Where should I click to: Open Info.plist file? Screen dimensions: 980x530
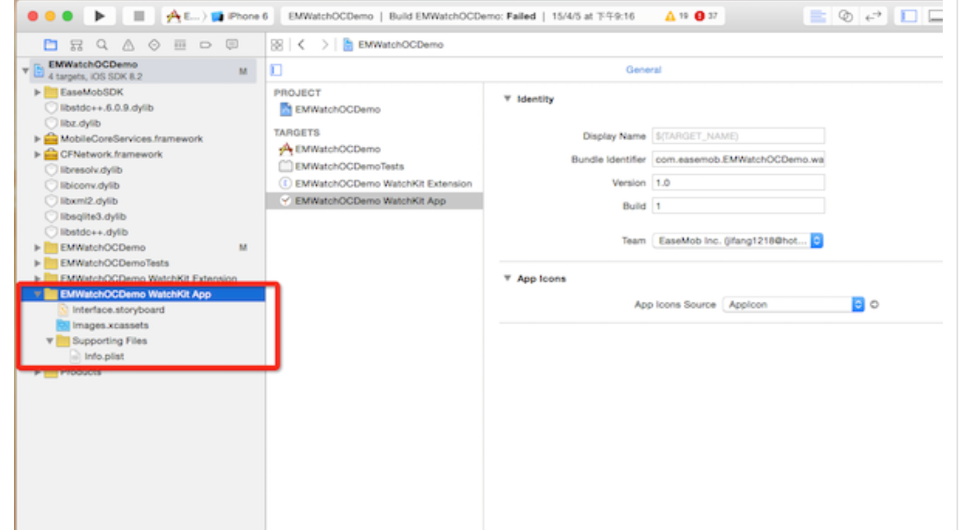coord(104,356)
